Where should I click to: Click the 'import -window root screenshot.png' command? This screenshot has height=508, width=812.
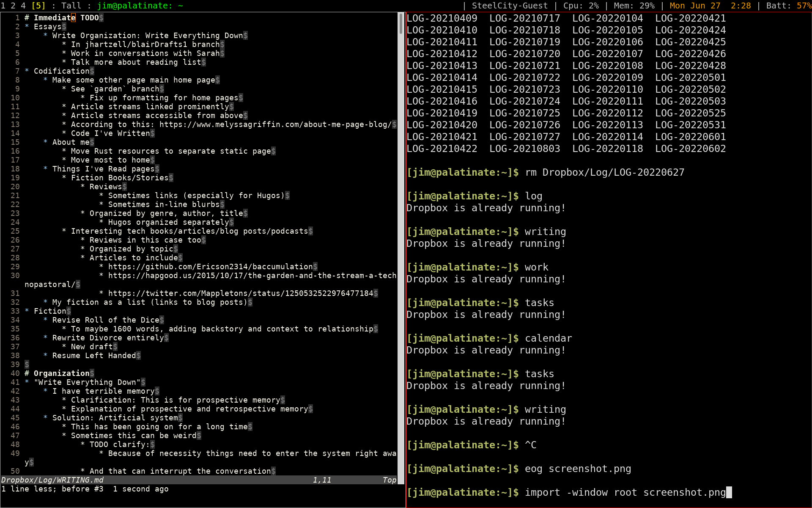[x=625, y=492]
